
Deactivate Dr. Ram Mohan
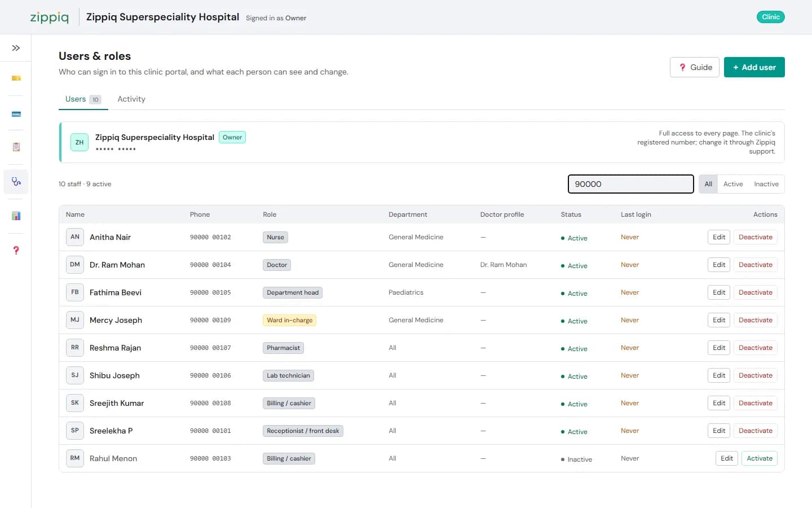[756, 265]
